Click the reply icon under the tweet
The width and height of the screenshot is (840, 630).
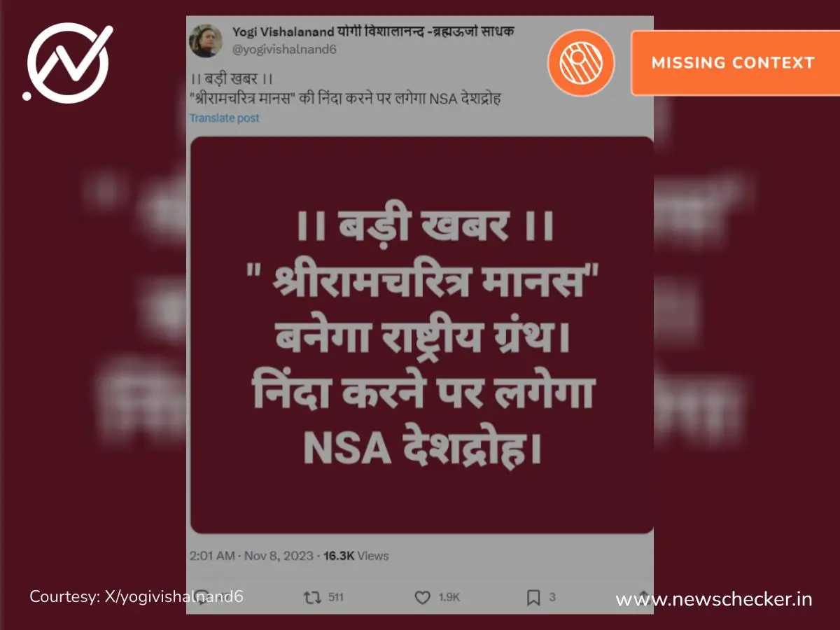pyautogui.click(x=200, y=597)
